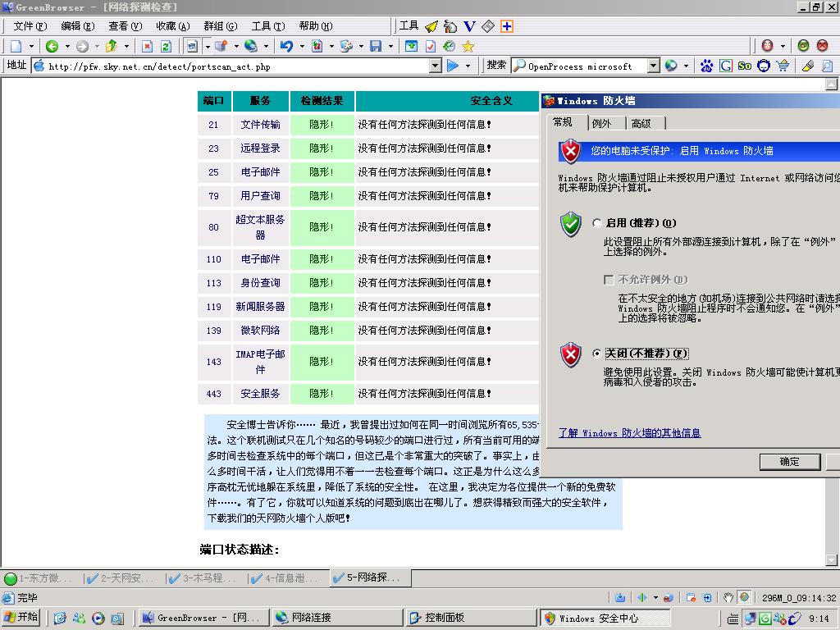Click the 安全服务 service cell for port 443

tap(260, 394)
